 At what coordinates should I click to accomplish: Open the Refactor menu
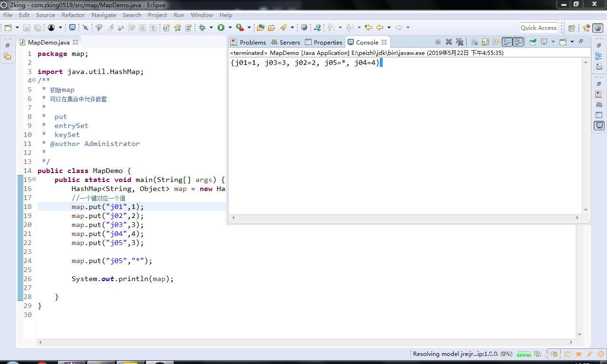73,15
